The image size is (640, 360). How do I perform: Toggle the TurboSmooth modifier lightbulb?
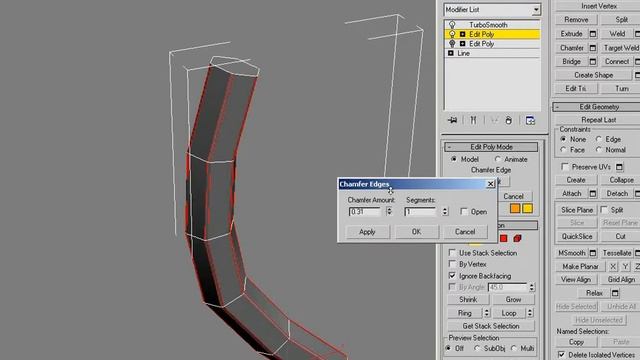click(x=452, y=25)
